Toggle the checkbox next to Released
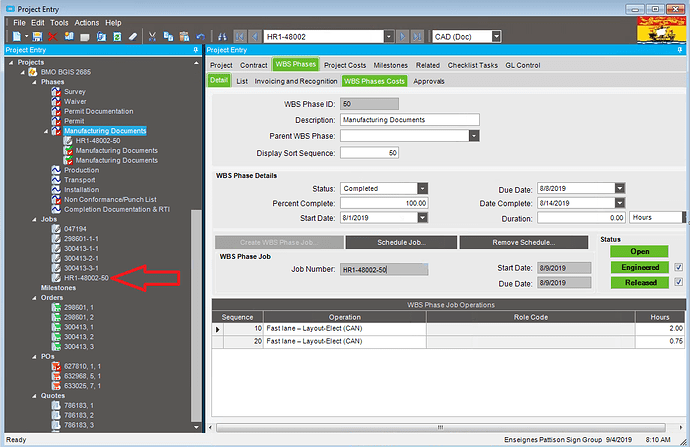This screenshot has height=447, width=690. point(679,282)
